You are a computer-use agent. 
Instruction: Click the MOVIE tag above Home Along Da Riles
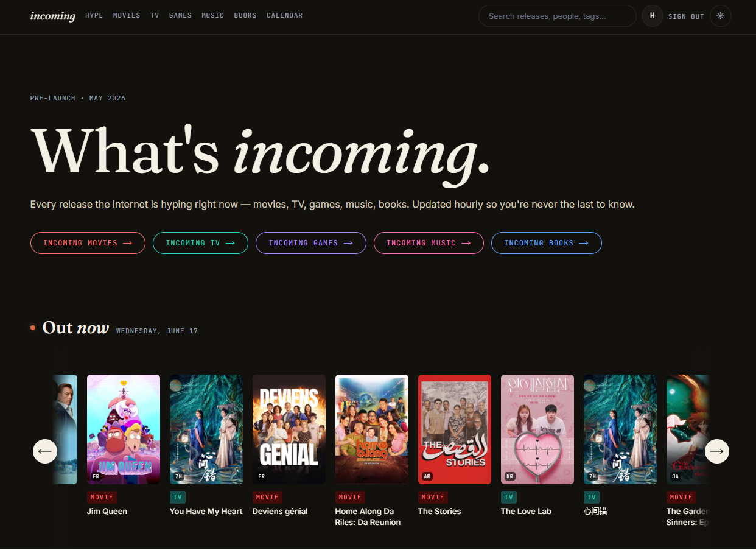point(350,497)
